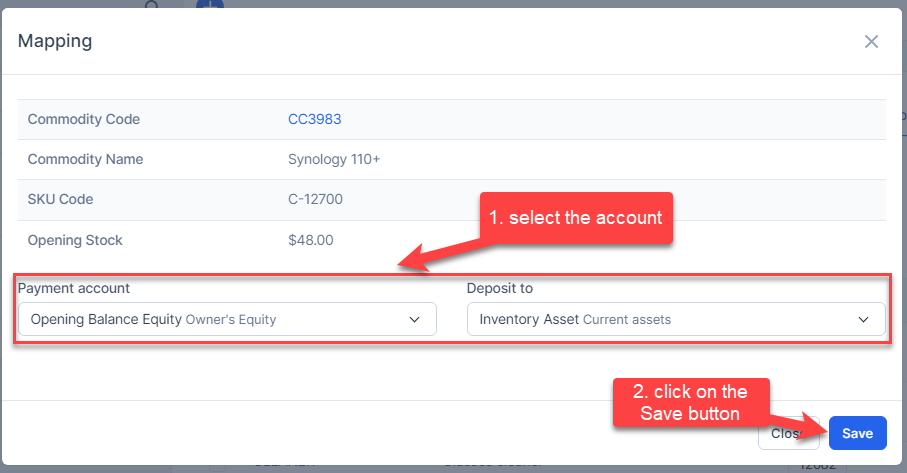Click the Deposit to field label
This screenshot has width=907, height=473.
pos(500,288)
